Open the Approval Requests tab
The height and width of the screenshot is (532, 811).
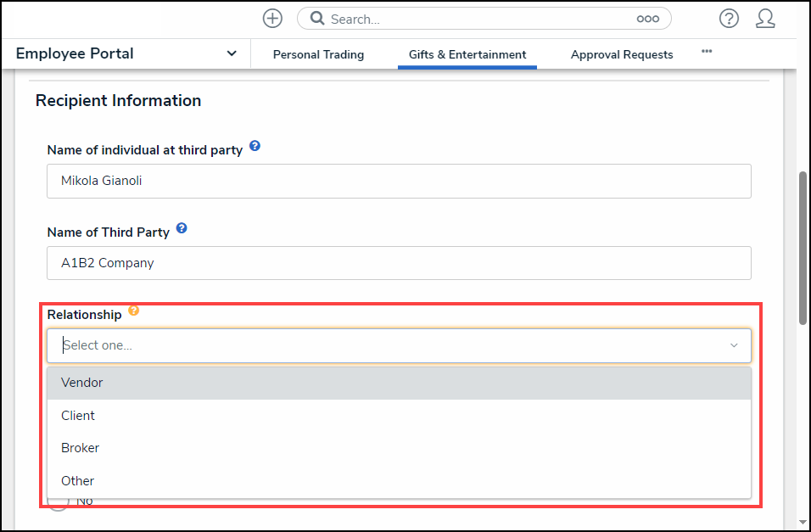click(x=622, y=54)
